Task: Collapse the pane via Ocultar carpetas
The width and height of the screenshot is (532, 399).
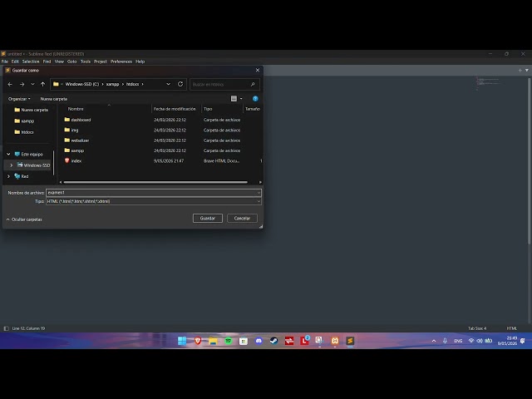Action: (x=24, y=219)
